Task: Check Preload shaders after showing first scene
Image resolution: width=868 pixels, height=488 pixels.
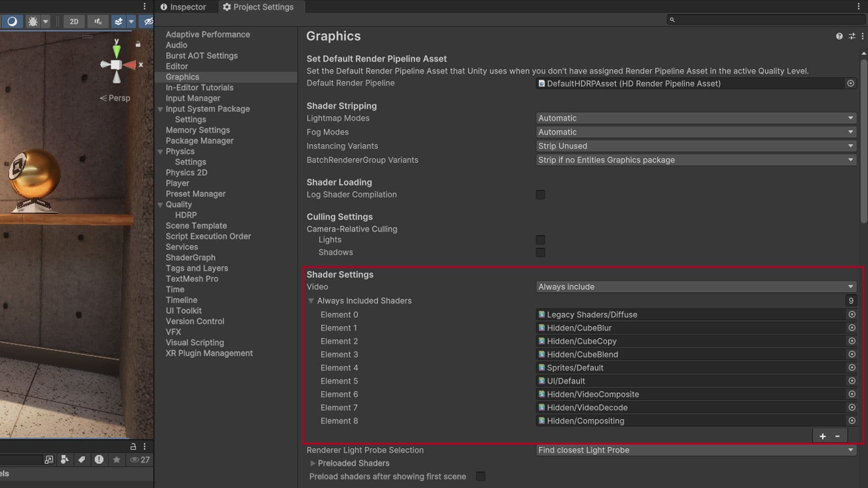Action: click(x=481, y=476)
